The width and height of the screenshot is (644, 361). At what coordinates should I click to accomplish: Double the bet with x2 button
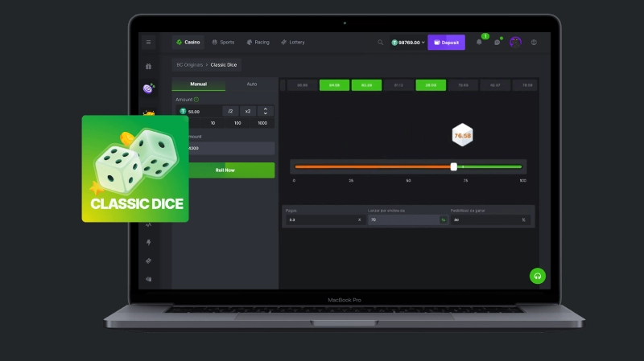tap(248, 111)
